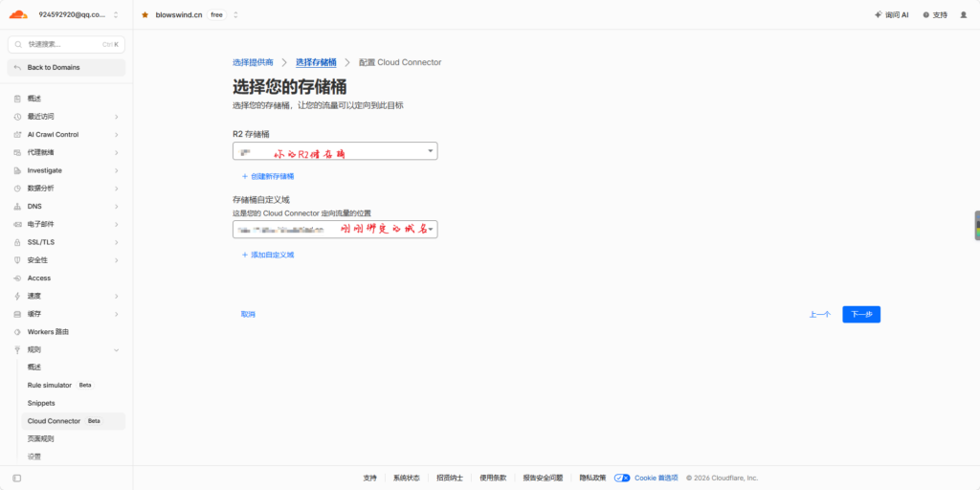Collapse the 规则 section chevron
The width and height of the screenshot is (980, 490).
point(116,350)
